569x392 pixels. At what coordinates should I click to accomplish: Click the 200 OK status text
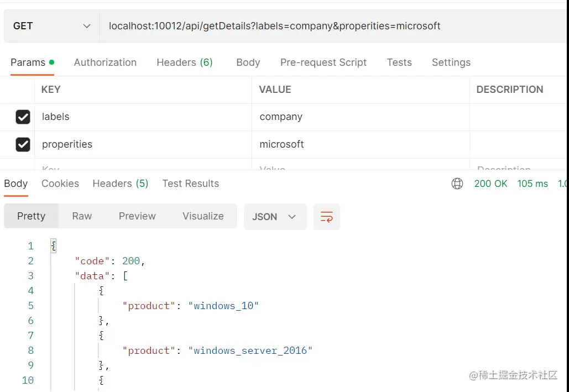pyautogui.click(x=490, y=184)
